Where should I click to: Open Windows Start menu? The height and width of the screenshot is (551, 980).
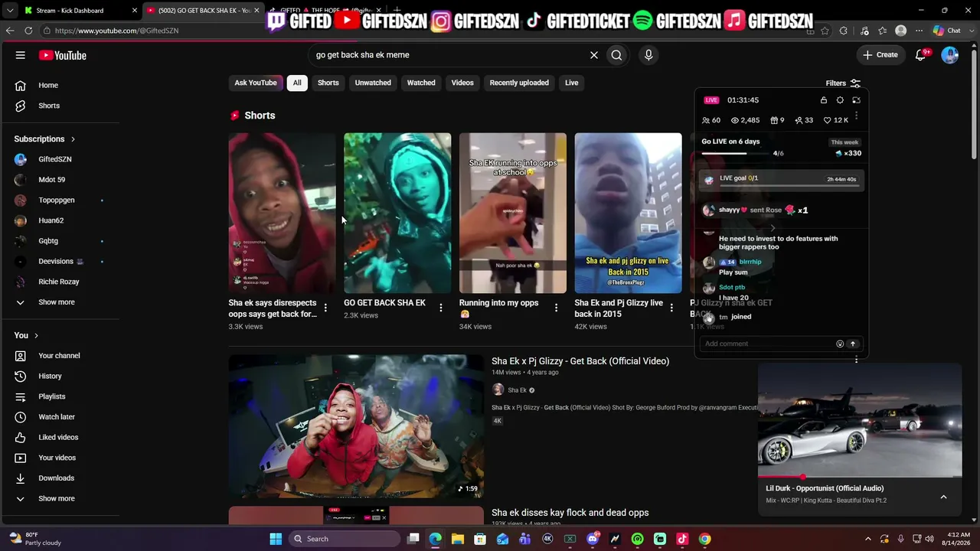pos(276,539)
